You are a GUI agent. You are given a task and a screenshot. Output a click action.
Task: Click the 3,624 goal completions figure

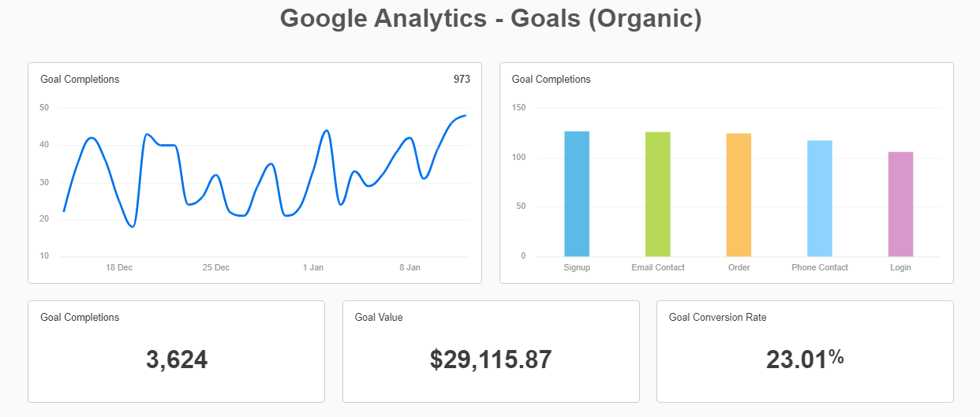[177, 359]
